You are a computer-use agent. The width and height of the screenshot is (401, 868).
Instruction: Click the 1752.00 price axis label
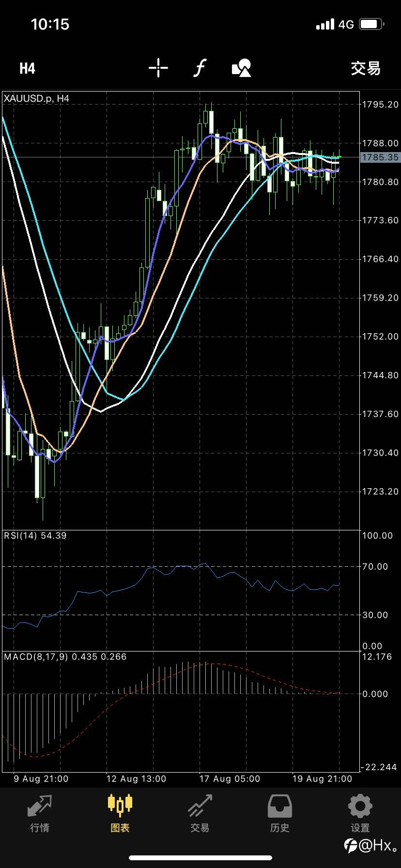[381, 337]
